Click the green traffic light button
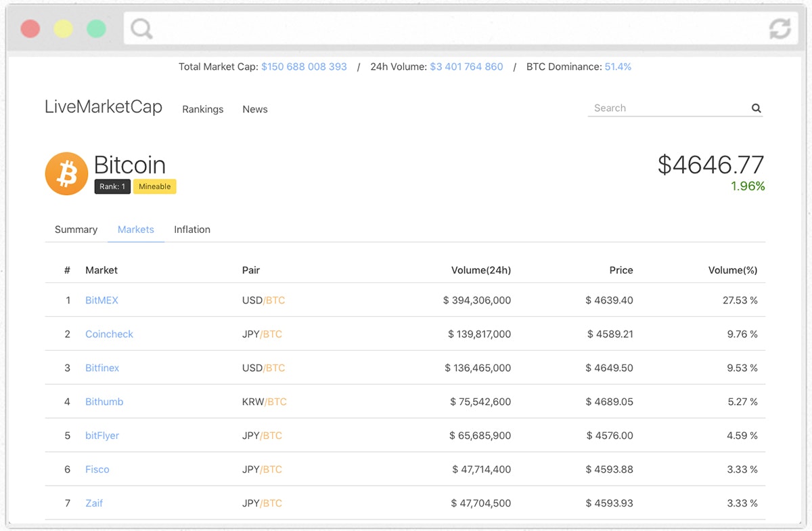 [x=96, y=28]
